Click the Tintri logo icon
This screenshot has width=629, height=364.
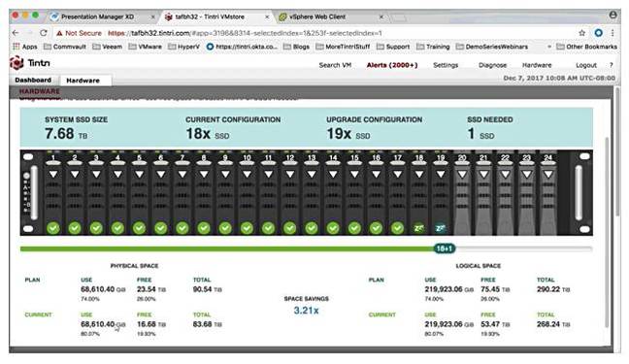17,63
